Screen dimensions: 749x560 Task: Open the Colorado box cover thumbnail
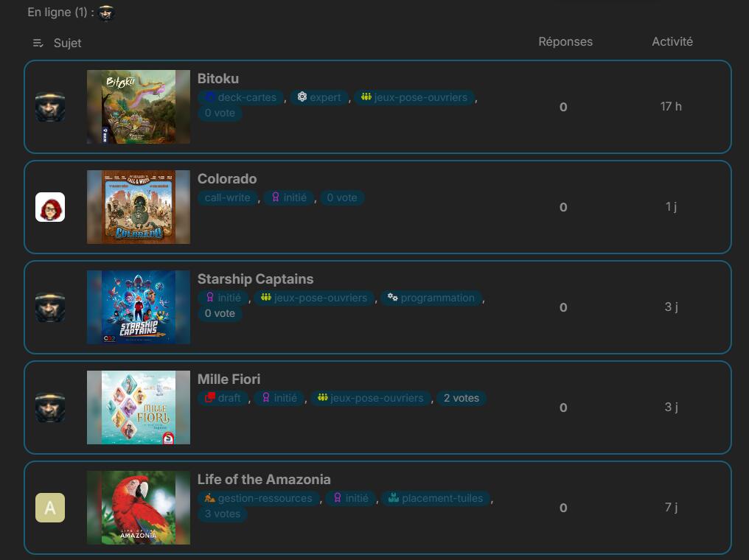click(x=139, y=207)
